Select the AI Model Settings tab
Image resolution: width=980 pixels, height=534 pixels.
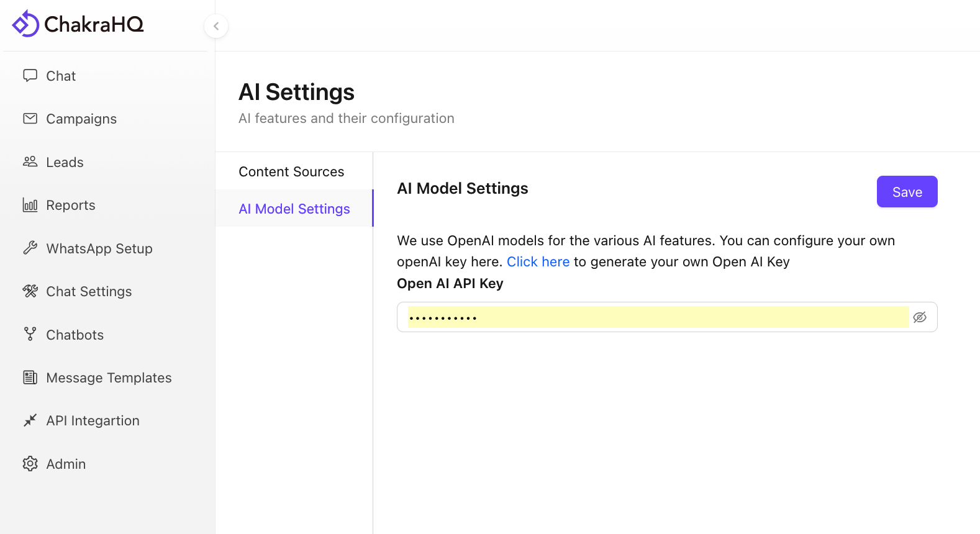(294, 209)
